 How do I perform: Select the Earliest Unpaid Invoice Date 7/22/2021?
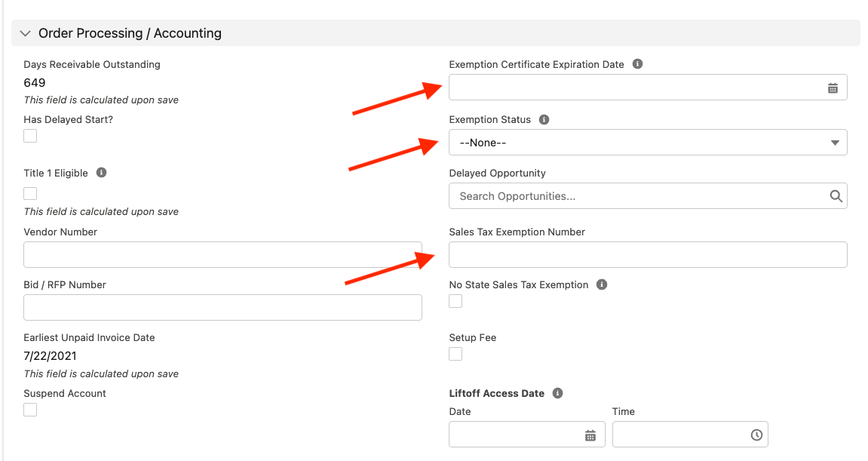[51, 355]
